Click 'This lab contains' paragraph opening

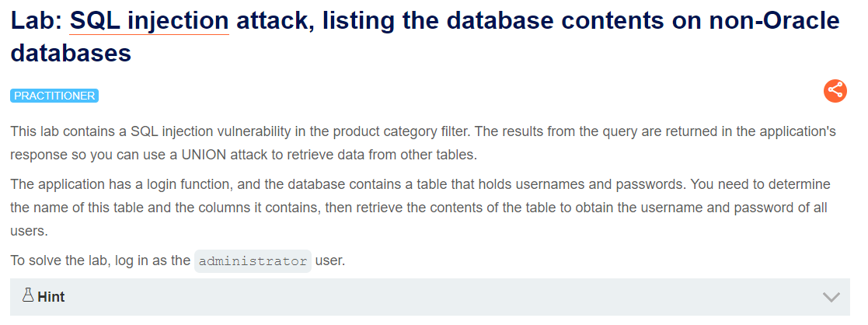pyautogui.click(x=68, y=131)
